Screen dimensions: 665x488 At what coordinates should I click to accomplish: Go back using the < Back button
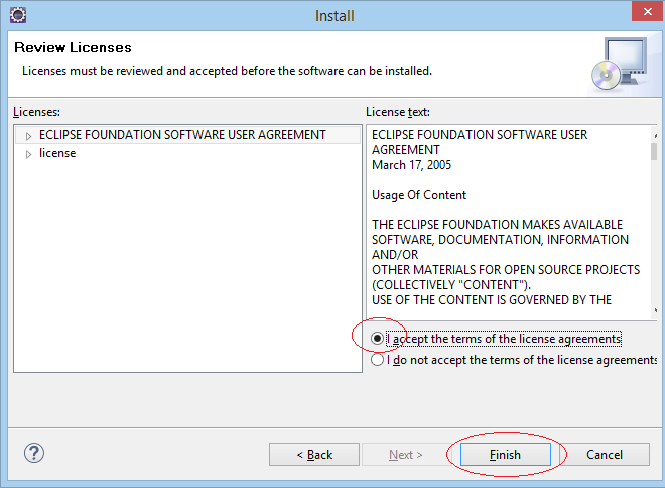314,455
